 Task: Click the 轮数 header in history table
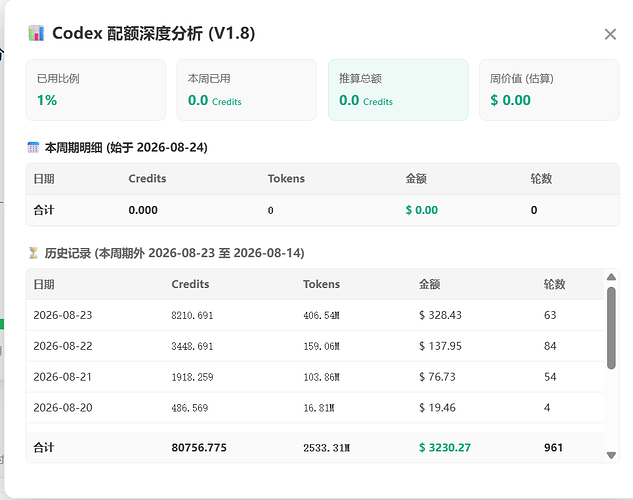tap(554, 284)
